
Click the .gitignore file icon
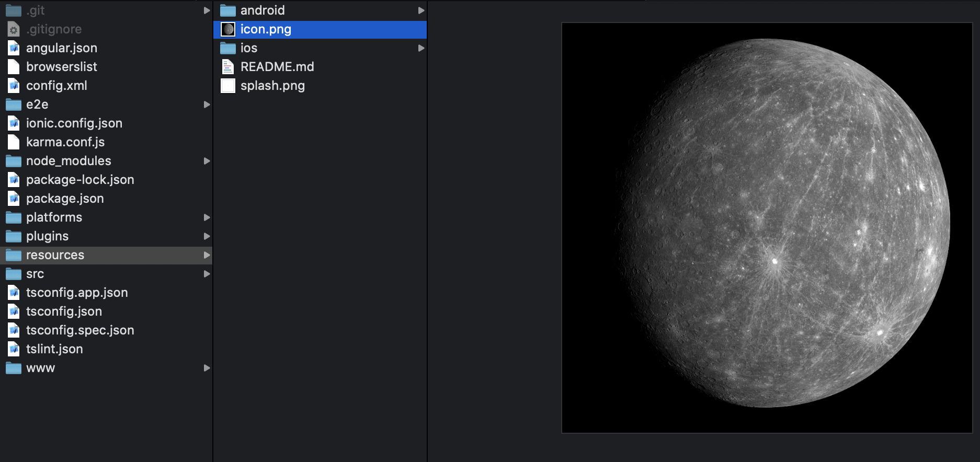pos(14,29)
